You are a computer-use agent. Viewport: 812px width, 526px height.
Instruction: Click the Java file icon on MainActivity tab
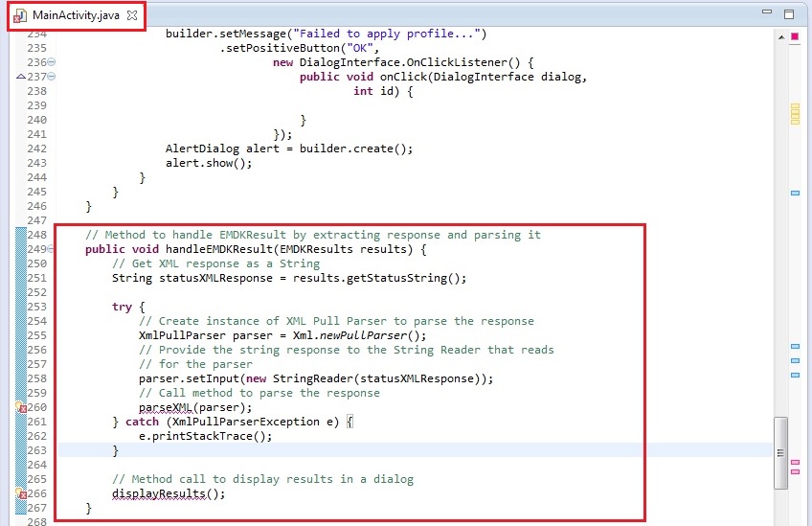click(20, 15)
